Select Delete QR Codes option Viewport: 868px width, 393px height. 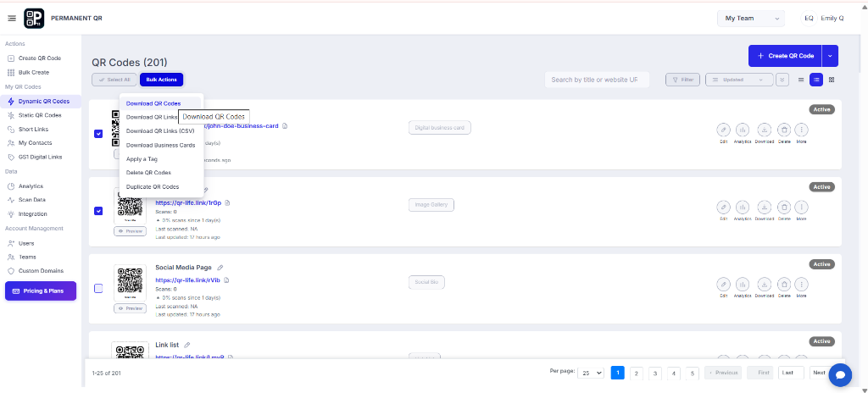coord(149,173)
